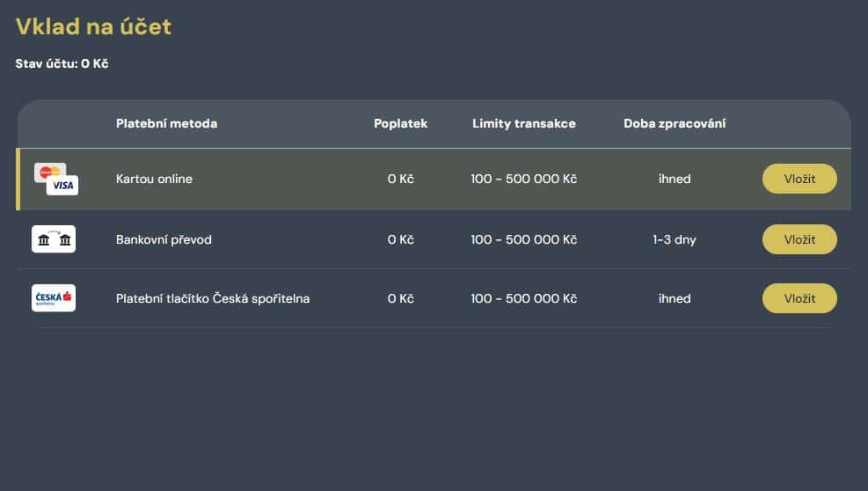868x491 pixels.
Task: Select the Bankovní převod payment method
Action: 164,239
